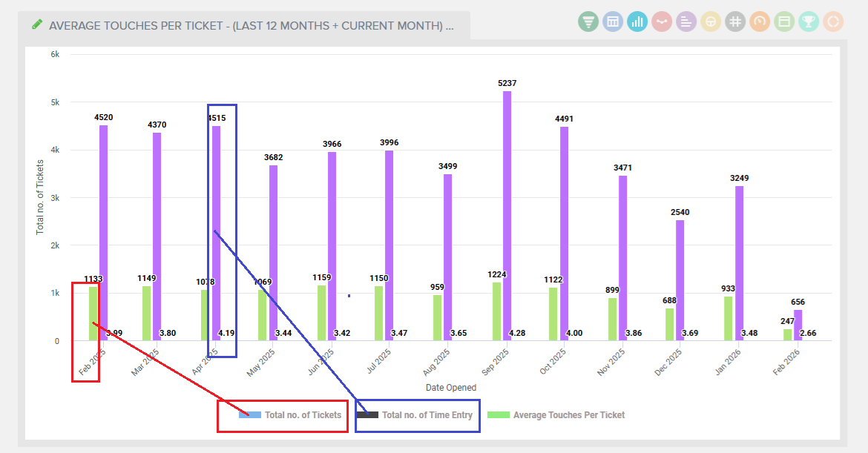This screenshot has width=868, height=453.
Task: Click the Average Touches Per Ticket title tab
Action: click(251, 25)
